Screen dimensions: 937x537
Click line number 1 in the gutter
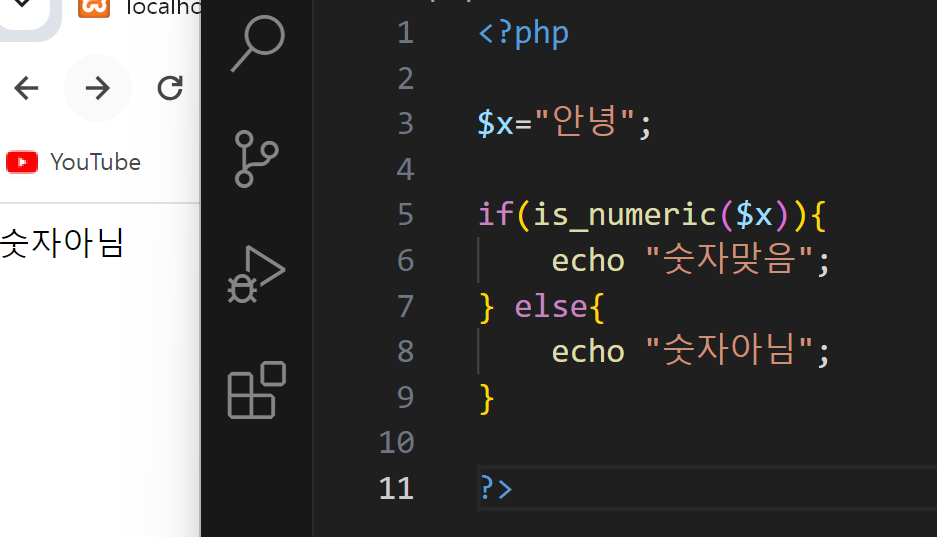click(406, 32)
